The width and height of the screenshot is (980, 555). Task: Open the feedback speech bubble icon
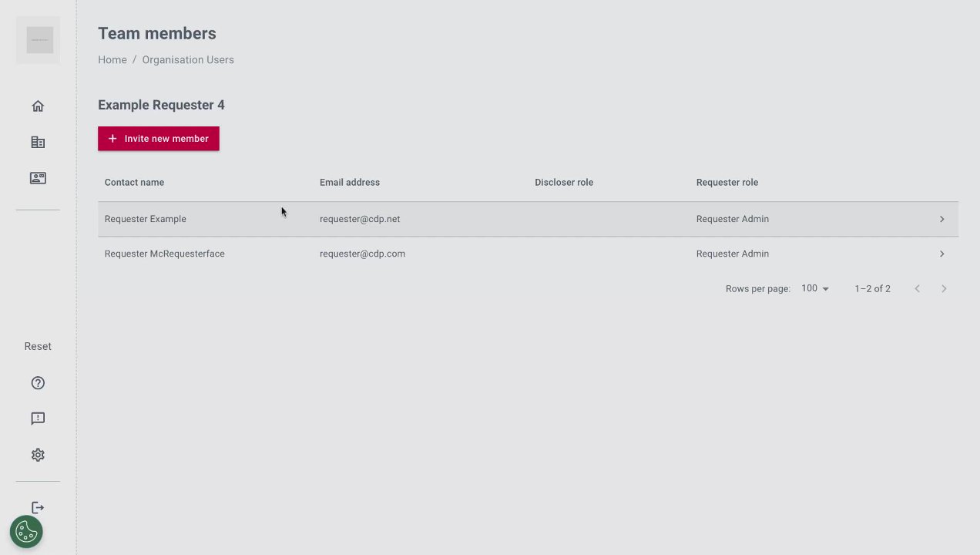[x=38, y=419]
